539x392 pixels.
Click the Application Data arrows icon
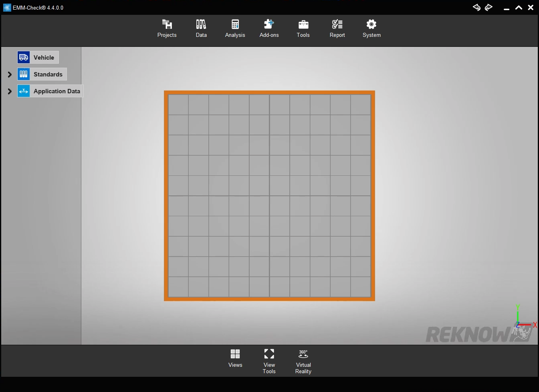click(x=24, y=91)
